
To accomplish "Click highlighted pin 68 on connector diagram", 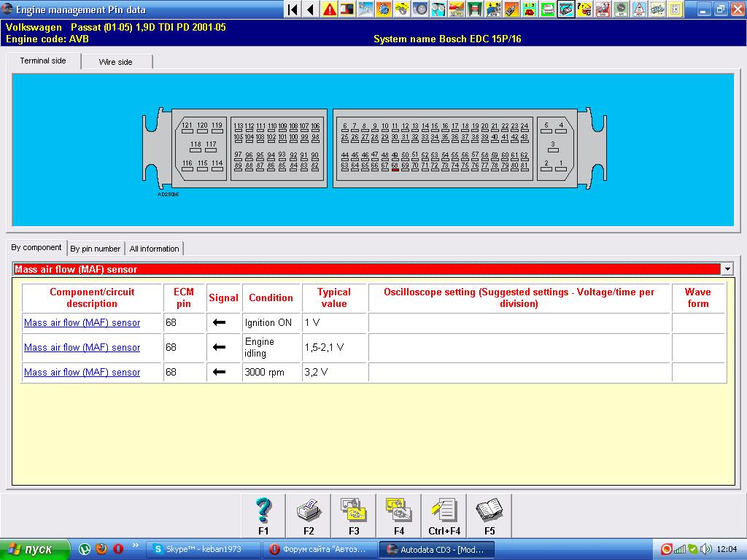I will pos(395,166).
